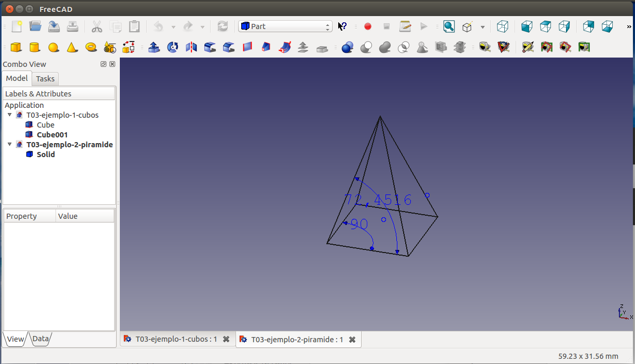The width and height of the screenshot is (635, 364).
Task: Click the Fit All view icon
Action: pyautogui.click(x=449, y=26)
